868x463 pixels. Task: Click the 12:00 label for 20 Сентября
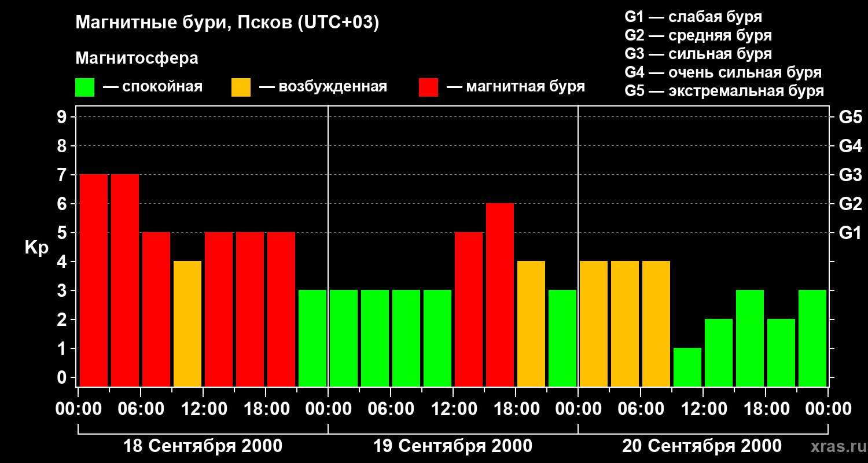tap(703, 409)
